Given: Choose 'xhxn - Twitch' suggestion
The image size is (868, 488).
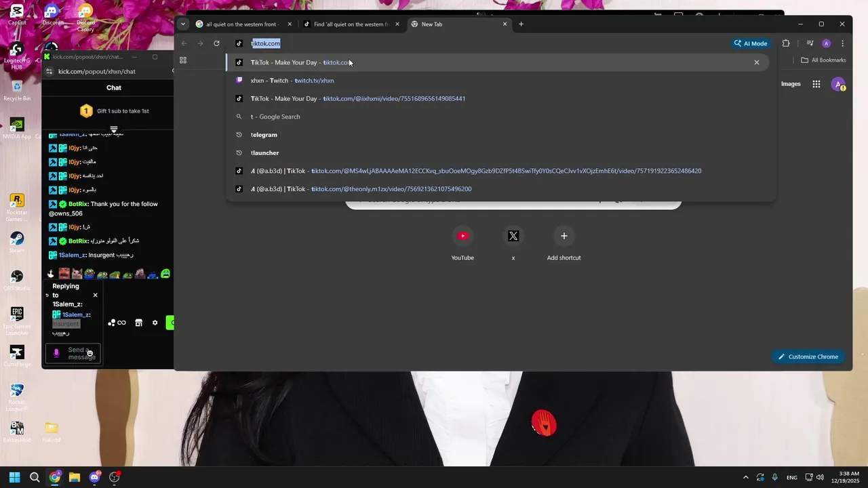Looking at the screenshot, I should coord(498,81).
